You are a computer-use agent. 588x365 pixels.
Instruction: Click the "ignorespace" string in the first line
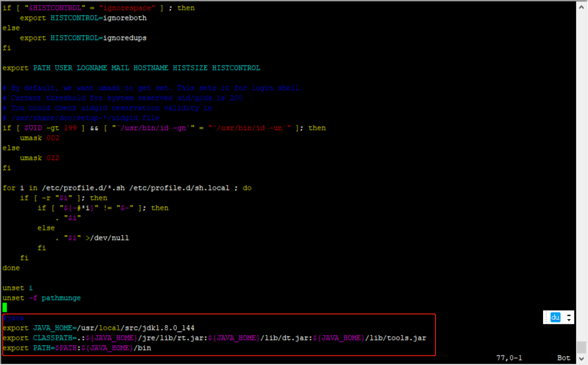point(127,8)
